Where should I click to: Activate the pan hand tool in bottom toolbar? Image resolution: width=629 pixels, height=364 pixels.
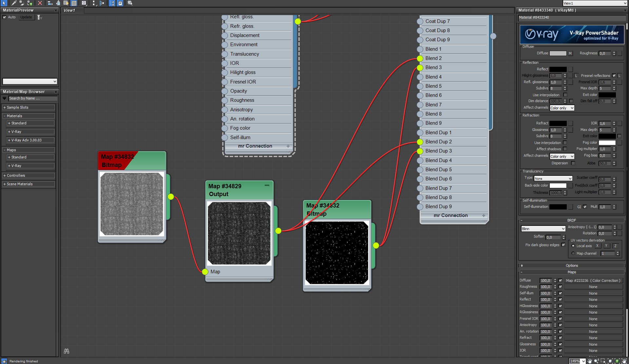tap(590, 361)
